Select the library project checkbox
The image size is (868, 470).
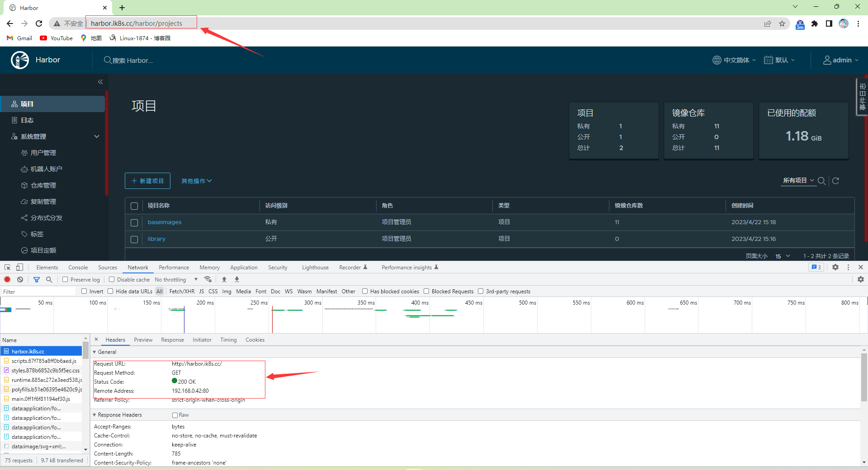point(134,240)
